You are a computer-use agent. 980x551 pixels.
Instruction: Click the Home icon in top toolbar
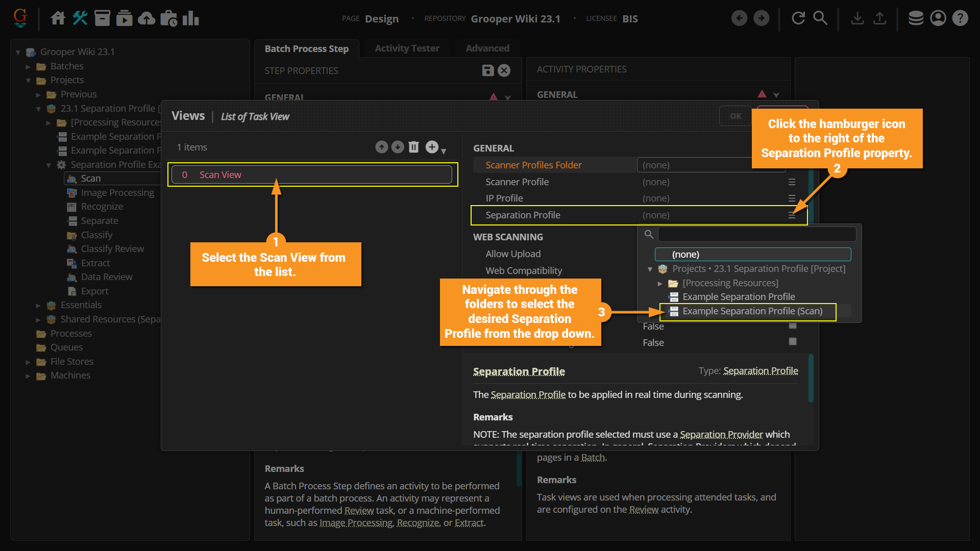pos(58,18)
